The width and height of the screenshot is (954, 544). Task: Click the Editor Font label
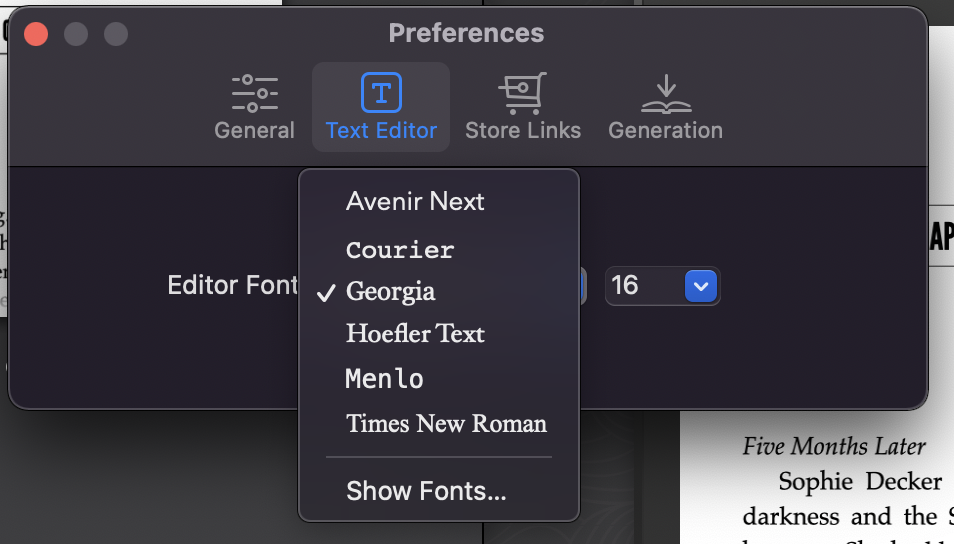tap(233, 286)
